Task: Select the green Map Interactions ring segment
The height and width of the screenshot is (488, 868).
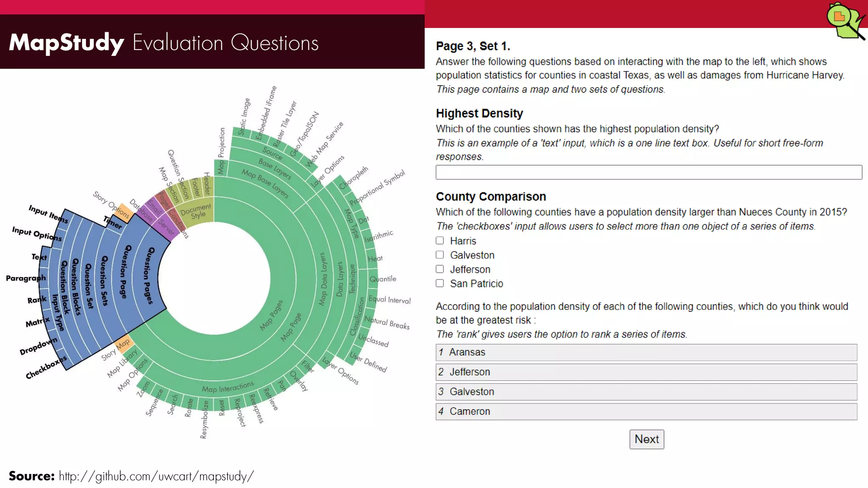Action: pos(228,388)
